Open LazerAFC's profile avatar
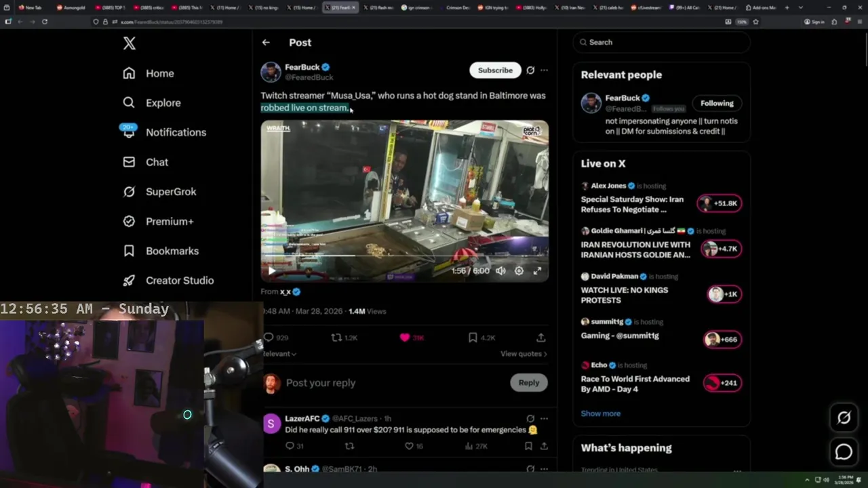The height and width of the screenshot is (488, 868). (x=271, y=424)
